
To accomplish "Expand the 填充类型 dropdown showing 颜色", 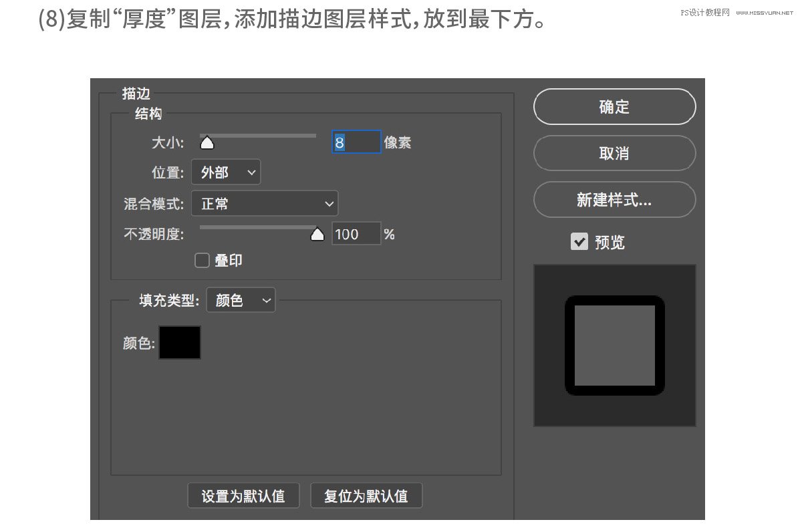I will pos(241,301).
